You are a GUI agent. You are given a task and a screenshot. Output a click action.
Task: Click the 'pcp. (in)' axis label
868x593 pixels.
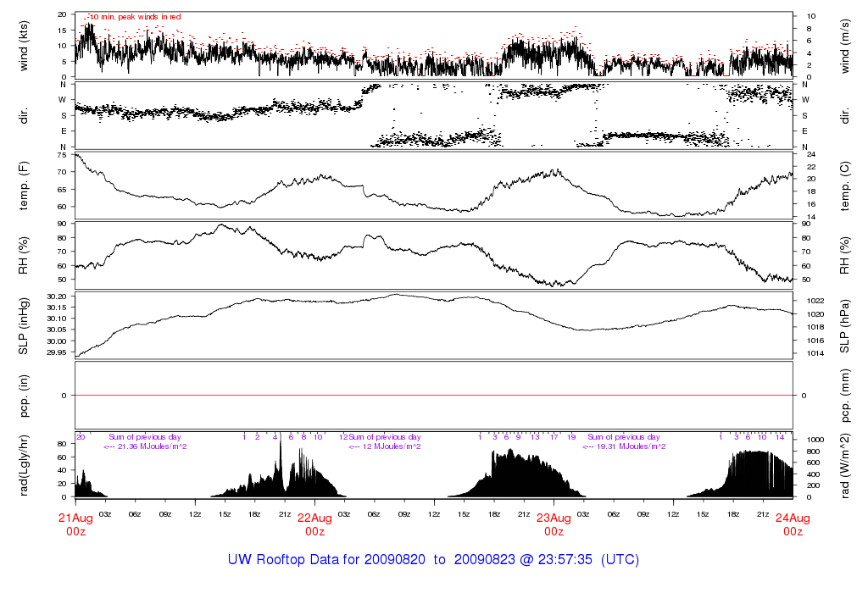23,396
